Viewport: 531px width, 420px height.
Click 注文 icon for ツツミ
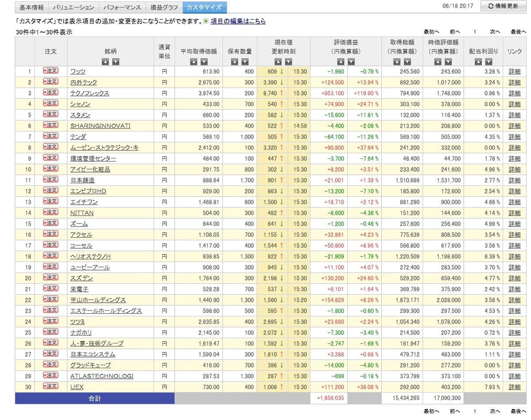pos(50,321)
